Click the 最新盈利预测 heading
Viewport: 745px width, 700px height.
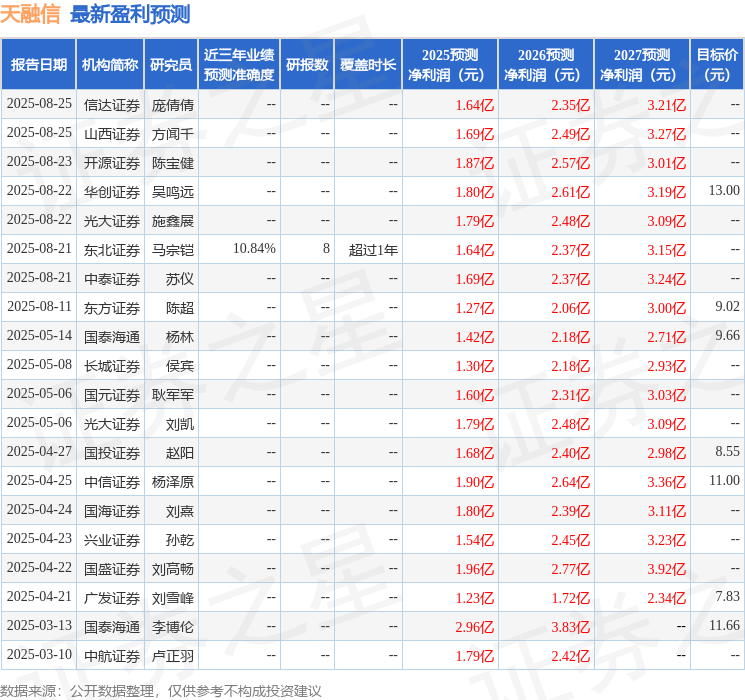130,14
